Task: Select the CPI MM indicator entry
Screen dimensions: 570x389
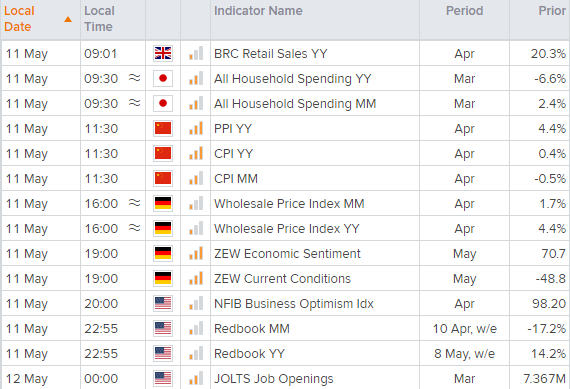Action: click(236, 179)
